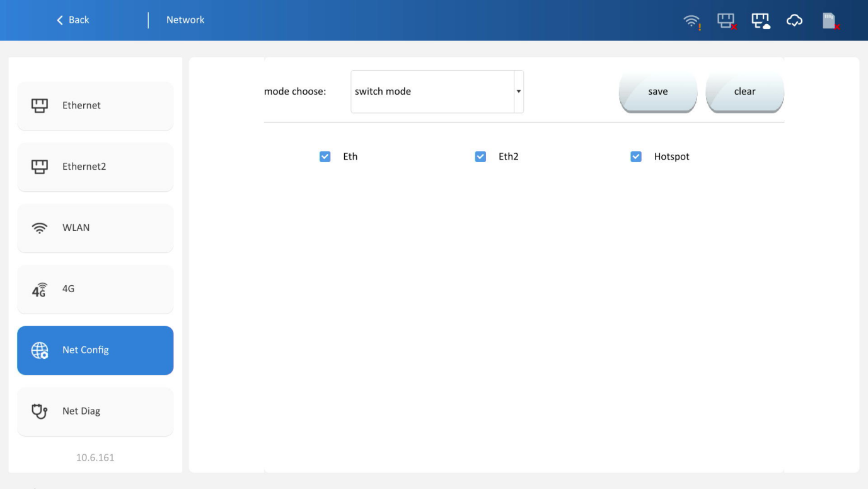This screenshot has height=489, width=868.
Task: Click the switch mode combo box field
Action: click(437, 91)
